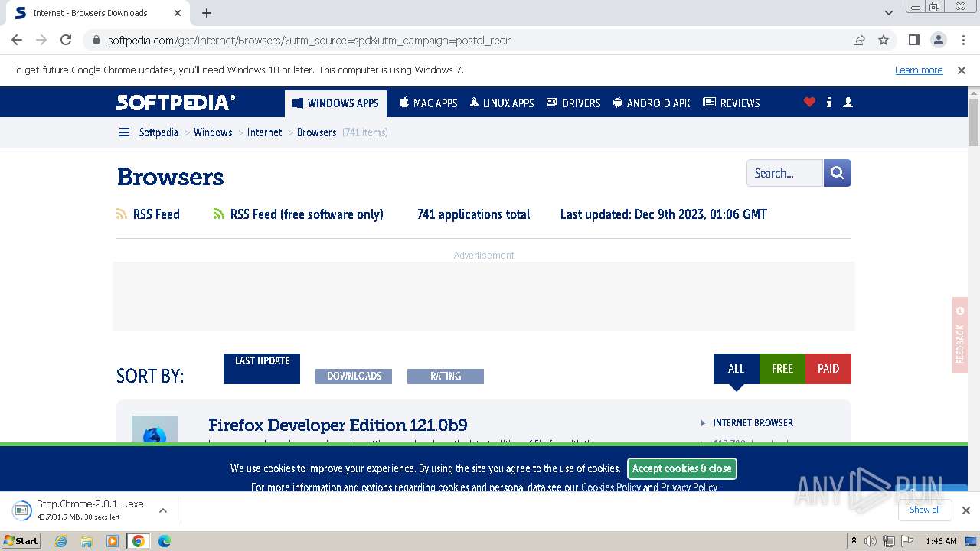This screenshot has width=980, height=551.
Task: Show ALL license filter
Action: coord(737,368)
